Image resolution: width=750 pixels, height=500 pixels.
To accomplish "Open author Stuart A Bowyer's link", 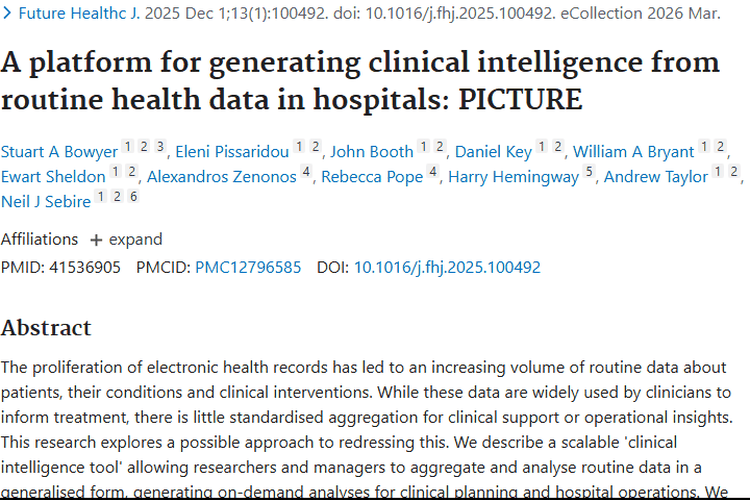I will (59, 151).
